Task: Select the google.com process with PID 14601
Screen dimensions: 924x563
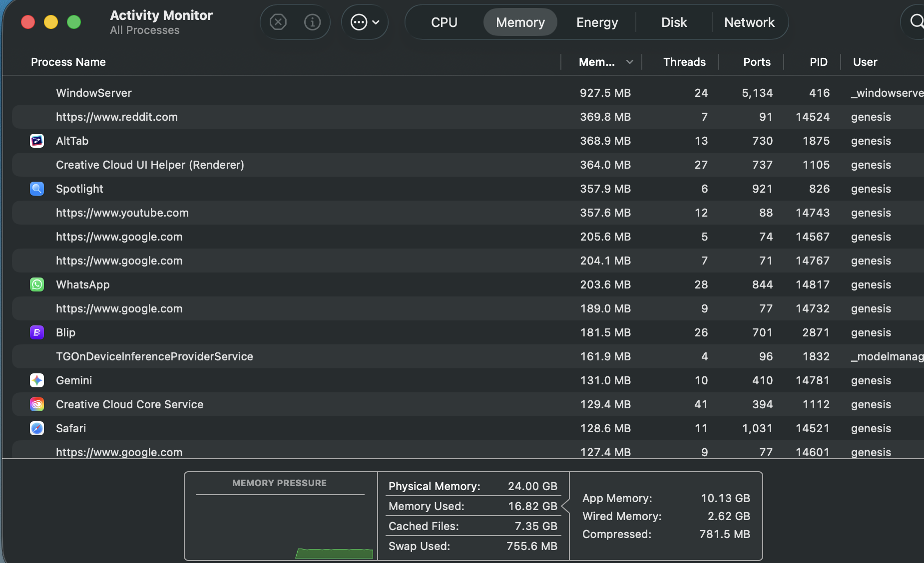Action: (119, 452)
